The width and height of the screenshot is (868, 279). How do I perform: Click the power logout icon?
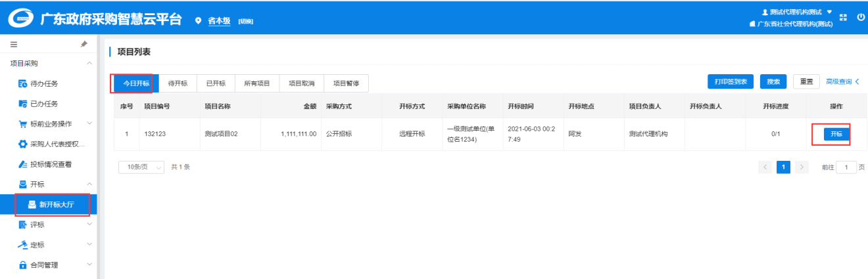pos(860,18)
